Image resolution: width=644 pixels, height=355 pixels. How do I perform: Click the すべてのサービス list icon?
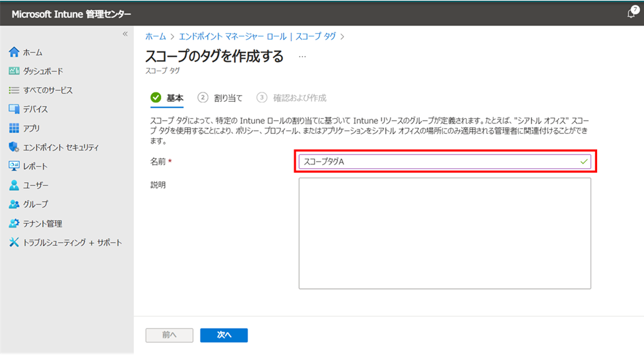click(14, 90)
